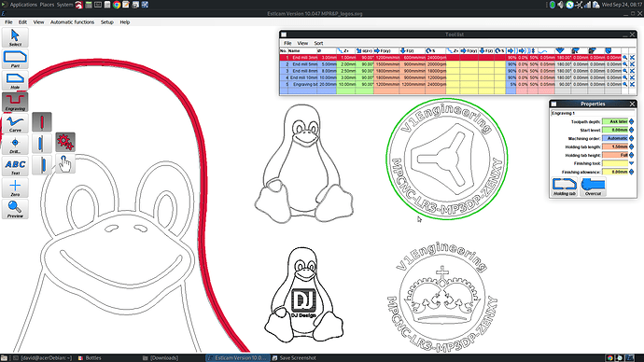Activate the Part outline tool
The height and width of the screenshot is (362, 644).
coord(15,59)
